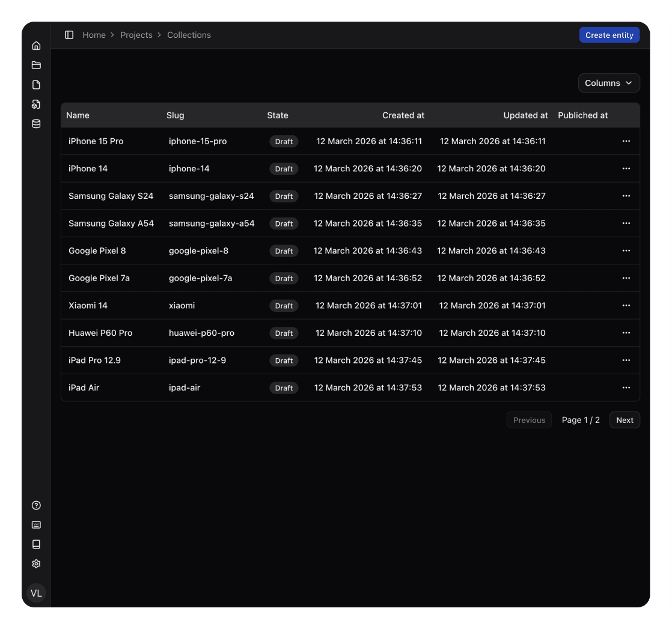Screen dimensions: 672x629
Task: Click the Home icon in the sidebar
Action: 36,46
